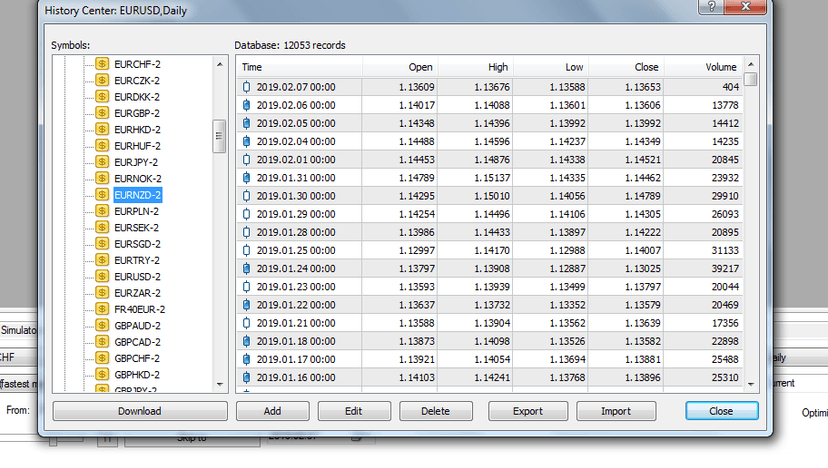Click the coin icon next to FR40EUR-2
This screenshot has height=468, width=828.
tap(102, 309)
